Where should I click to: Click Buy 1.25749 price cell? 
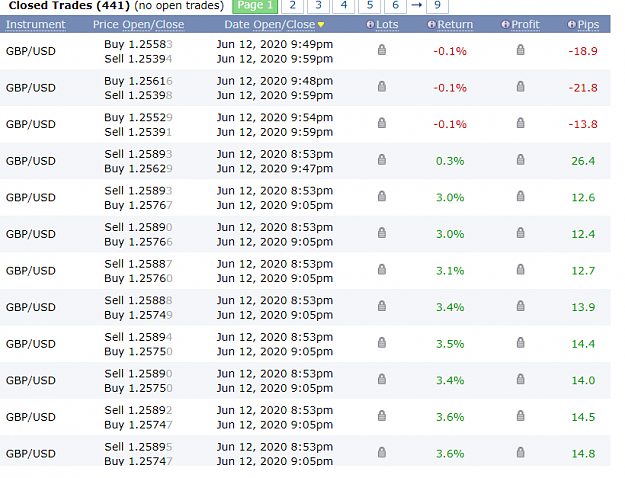point(138,315)
